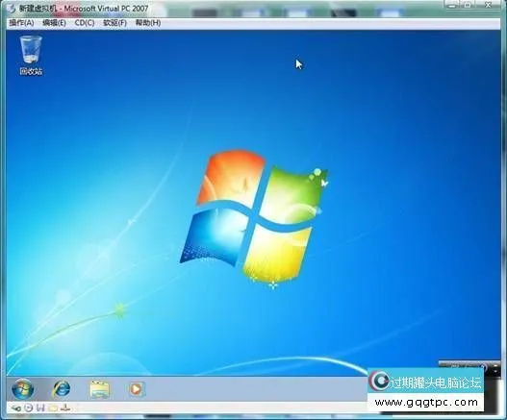Open the CD(C) menu

(85, 23)
